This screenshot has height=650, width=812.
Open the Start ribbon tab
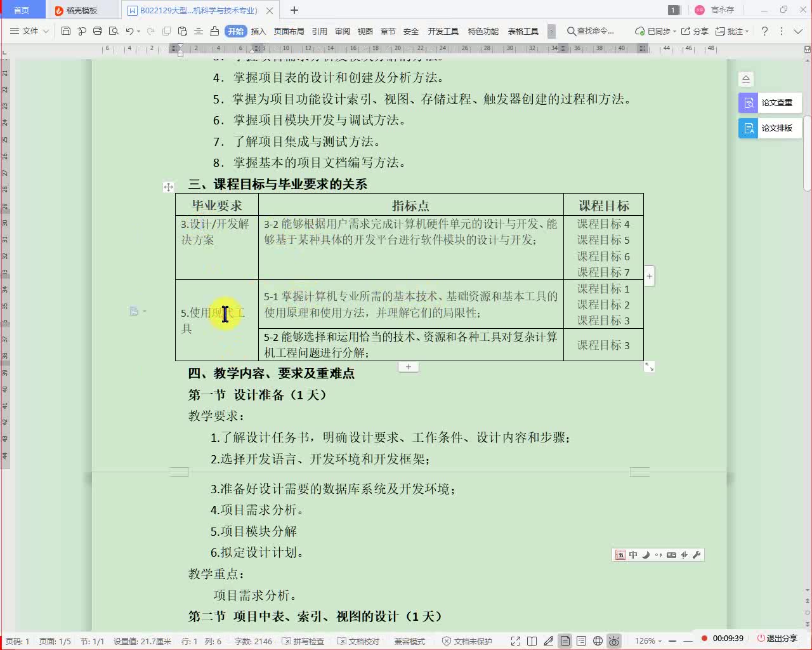(235, 31)
